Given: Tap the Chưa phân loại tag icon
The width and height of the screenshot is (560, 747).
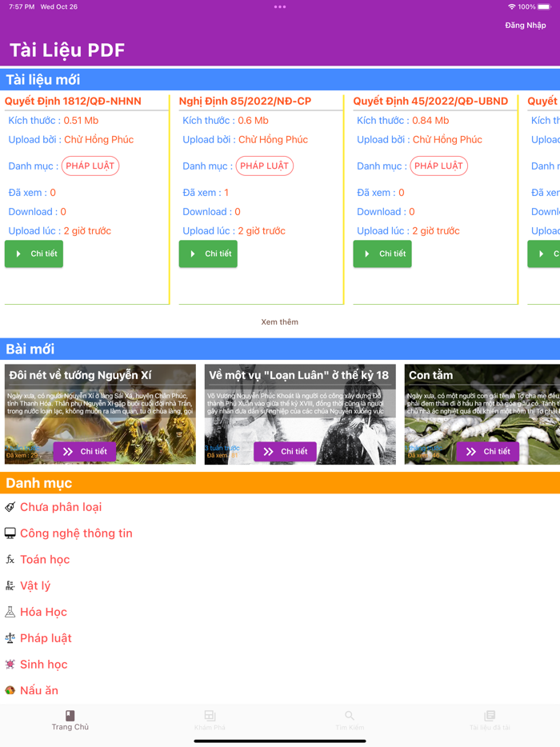Looking at the screenshot, I should [x=10, y=507].
